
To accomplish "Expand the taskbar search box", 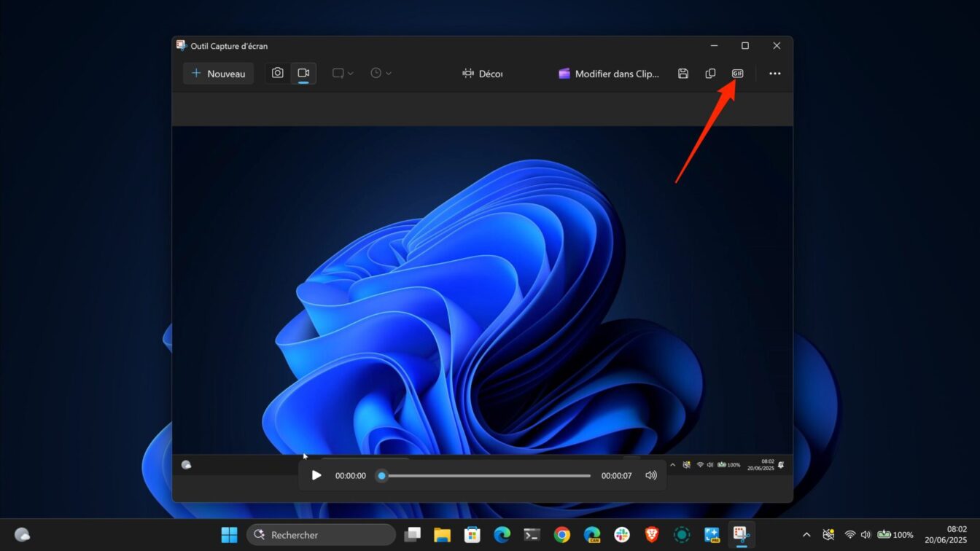I will 321,534.
